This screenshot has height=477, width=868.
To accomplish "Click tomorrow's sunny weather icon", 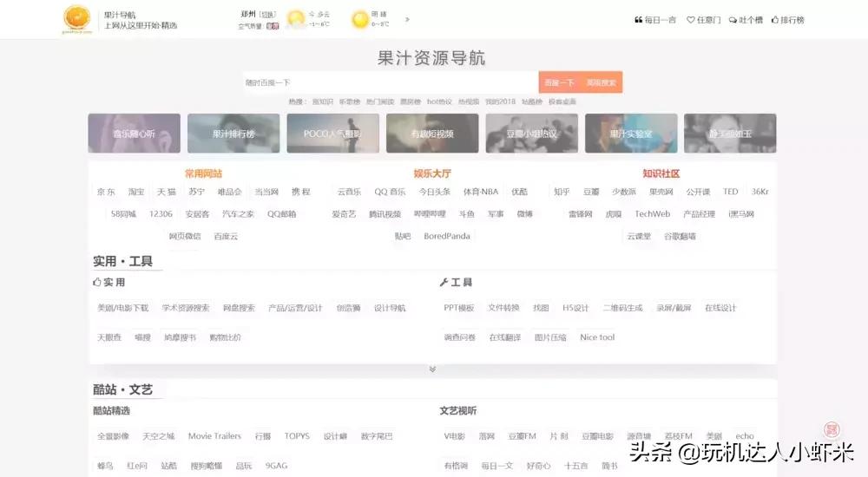I will [360, 19].
